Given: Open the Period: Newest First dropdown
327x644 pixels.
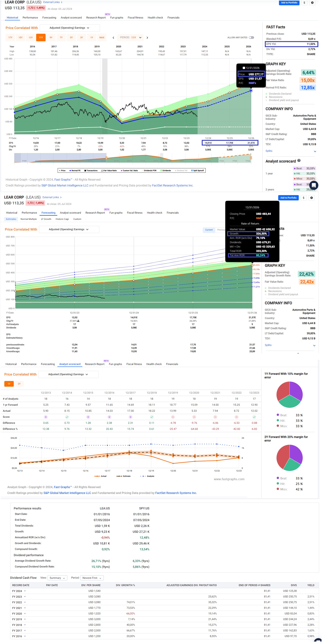Looking at the screenshot, I should [x=92, y=578].
